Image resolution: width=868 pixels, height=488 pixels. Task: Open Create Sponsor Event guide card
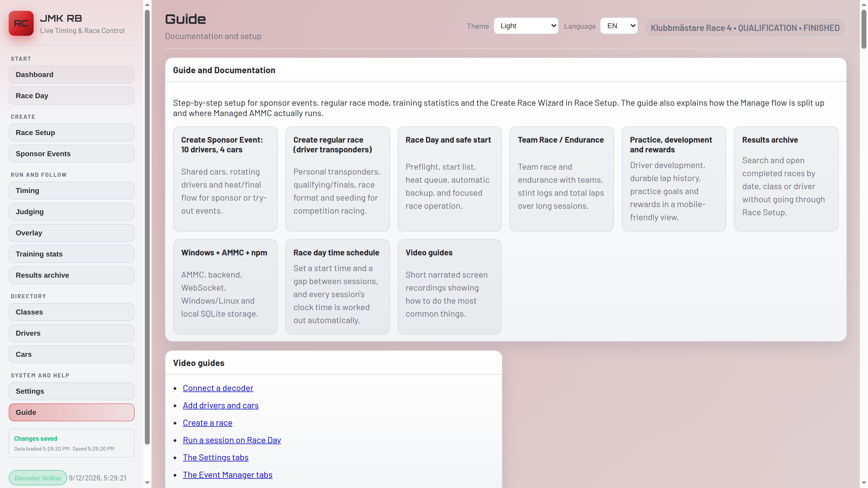[225, 179]
